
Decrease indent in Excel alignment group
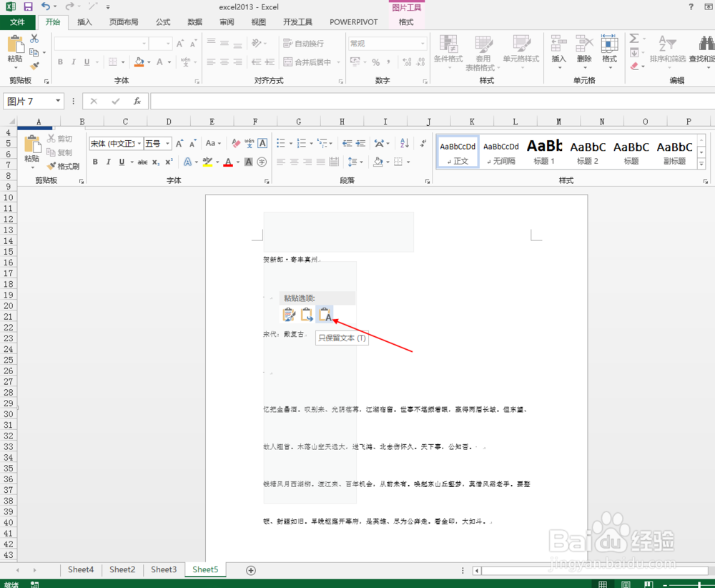(x=257, y=62)
